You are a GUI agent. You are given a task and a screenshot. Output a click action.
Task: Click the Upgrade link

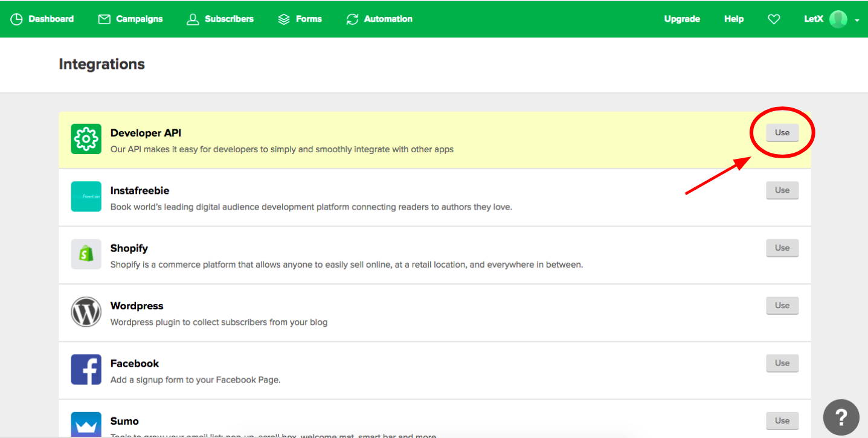682,19
